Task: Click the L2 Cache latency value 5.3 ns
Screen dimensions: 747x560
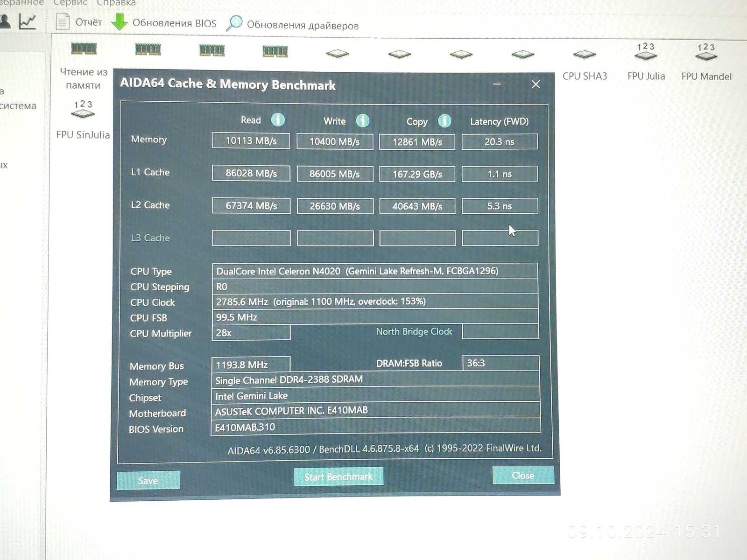Action: point(500,206)
